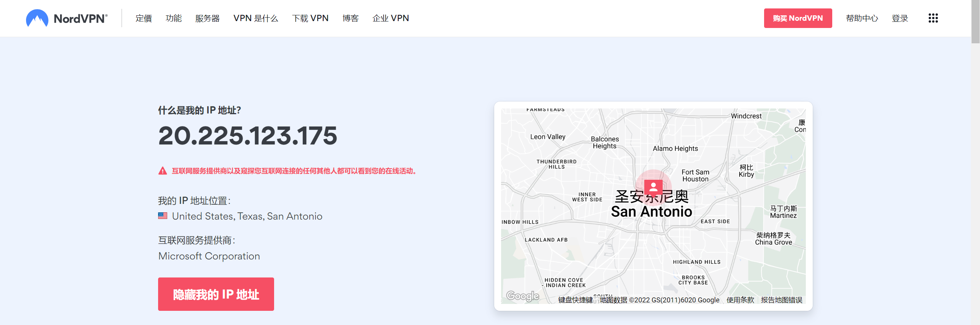The height and width of the screenshot is (325, 980).
Task: Click the Alamo Heights map label
Action: (675, 148)
